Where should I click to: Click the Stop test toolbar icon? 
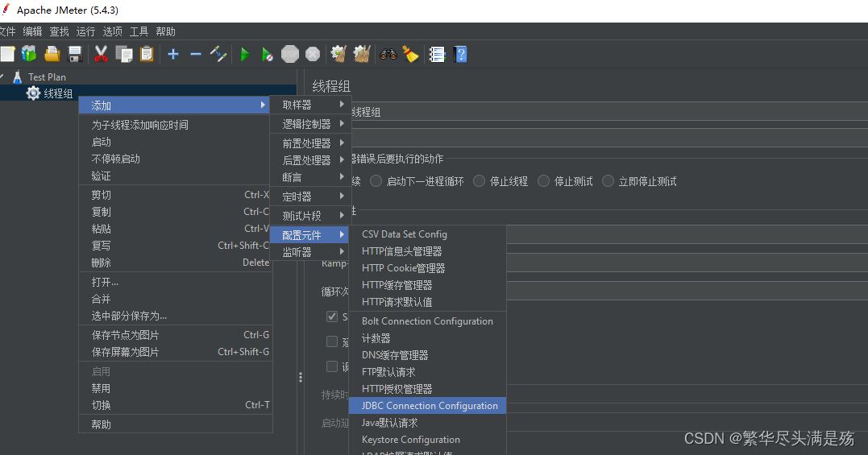point(290,54)
